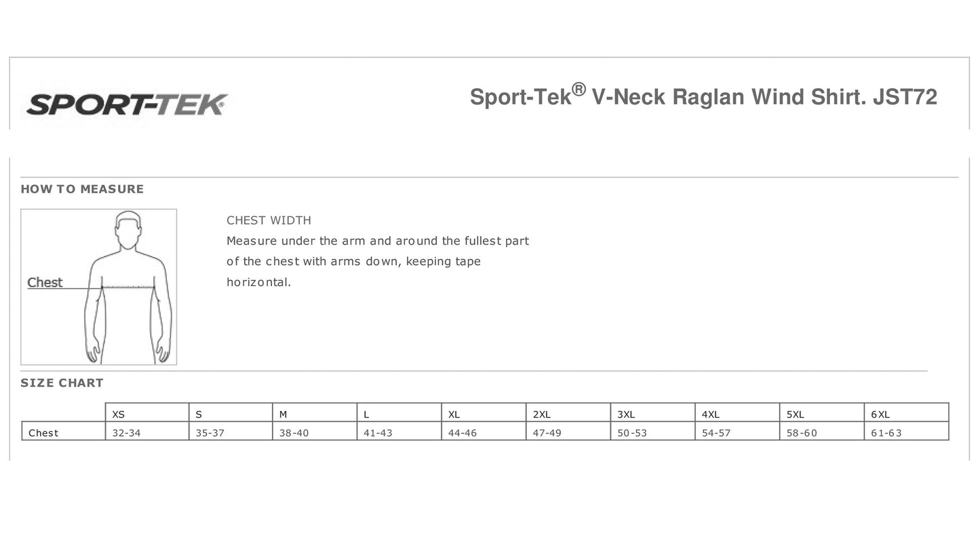980x539 pixels.
Task: Select the 6XL size column header
Action: pos(880,414)
